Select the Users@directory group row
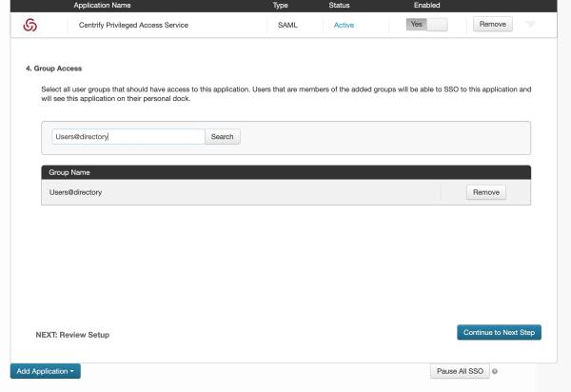 (285, 192)
